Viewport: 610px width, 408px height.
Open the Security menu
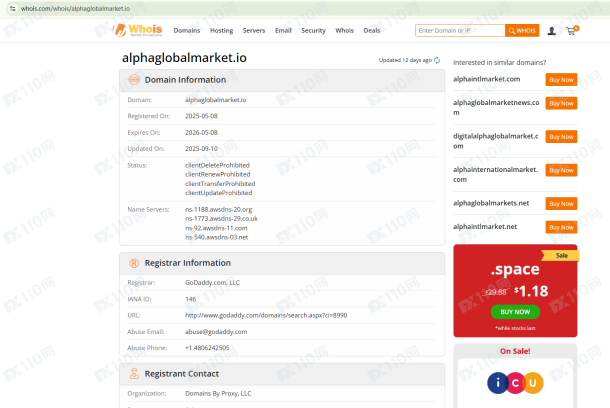(313, 30)
